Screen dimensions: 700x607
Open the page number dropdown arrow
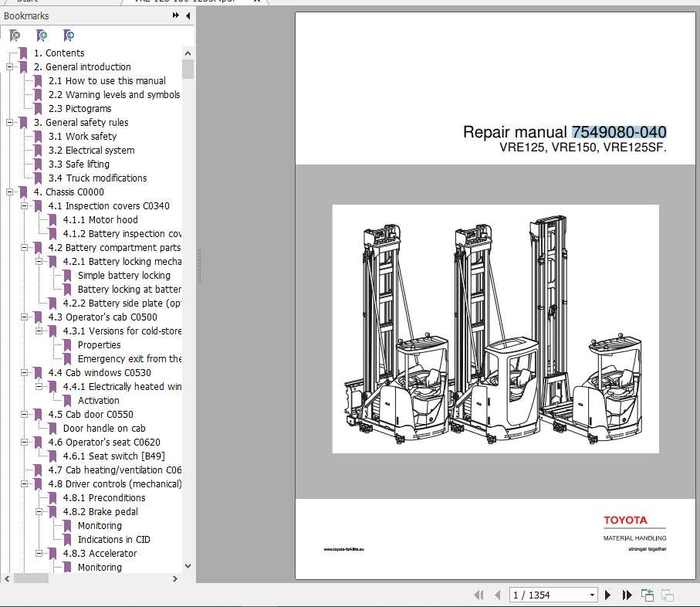(x=591, y=595)
